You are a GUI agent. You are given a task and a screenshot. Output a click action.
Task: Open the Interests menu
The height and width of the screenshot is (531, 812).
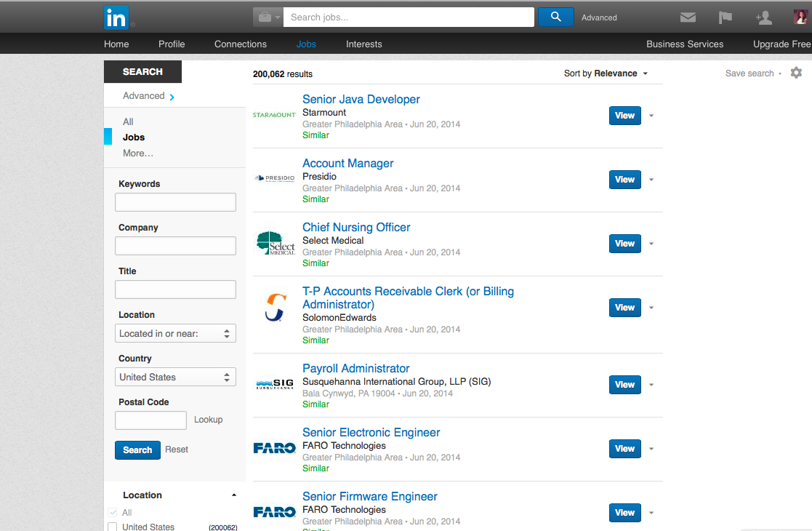[364, 44]
